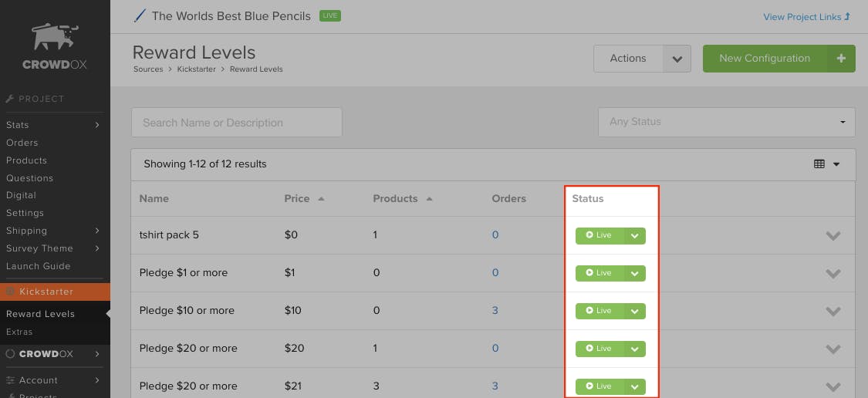This screenshot has width=868, height=398.
Task: Open the column view options caret
Action: click(x=836, y=164)
